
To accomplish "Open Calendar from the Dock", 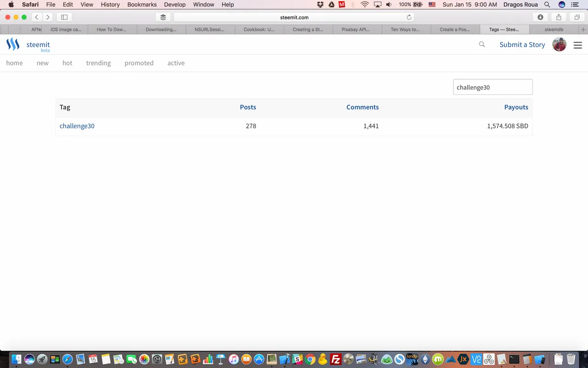I will (x=93, y=359).
